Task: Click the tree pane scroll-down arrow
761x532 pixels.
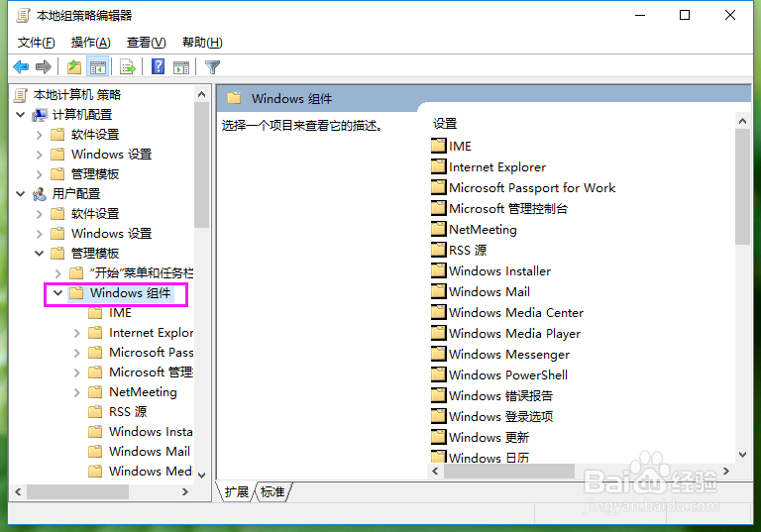Action: tap(202, 476)
